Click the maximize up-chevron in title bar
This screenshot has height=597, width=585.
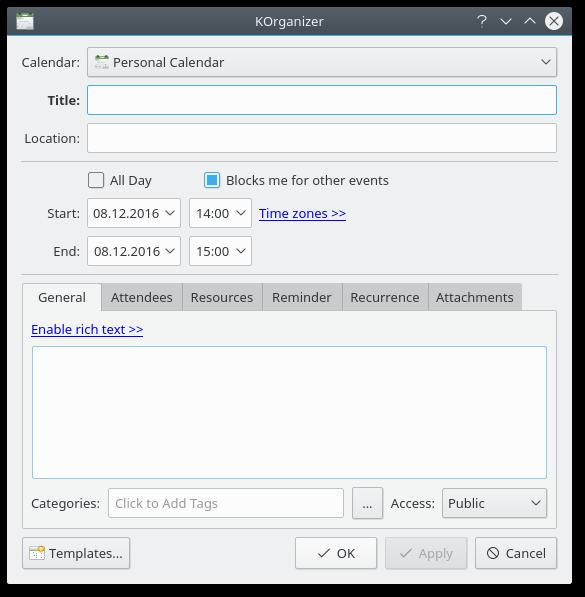tap(530, 21)
